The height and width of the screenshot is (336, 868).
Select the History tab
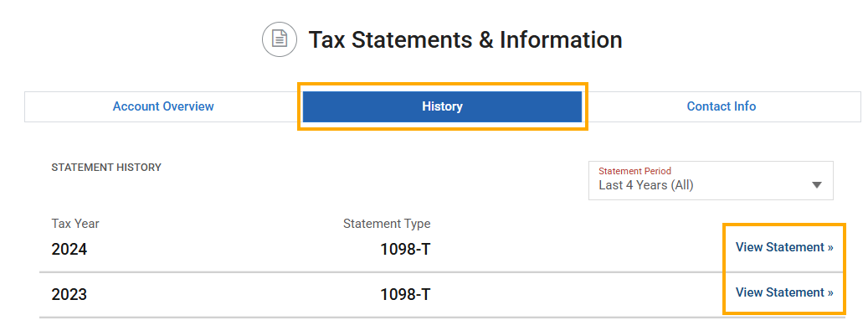click(442, 106)
